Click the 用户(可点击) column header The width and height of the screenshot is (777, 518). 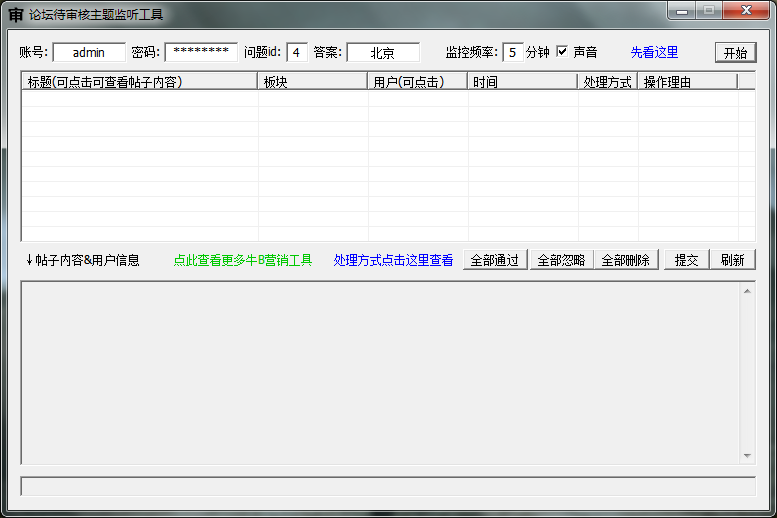pyautogui.click(x=418, y=82)
